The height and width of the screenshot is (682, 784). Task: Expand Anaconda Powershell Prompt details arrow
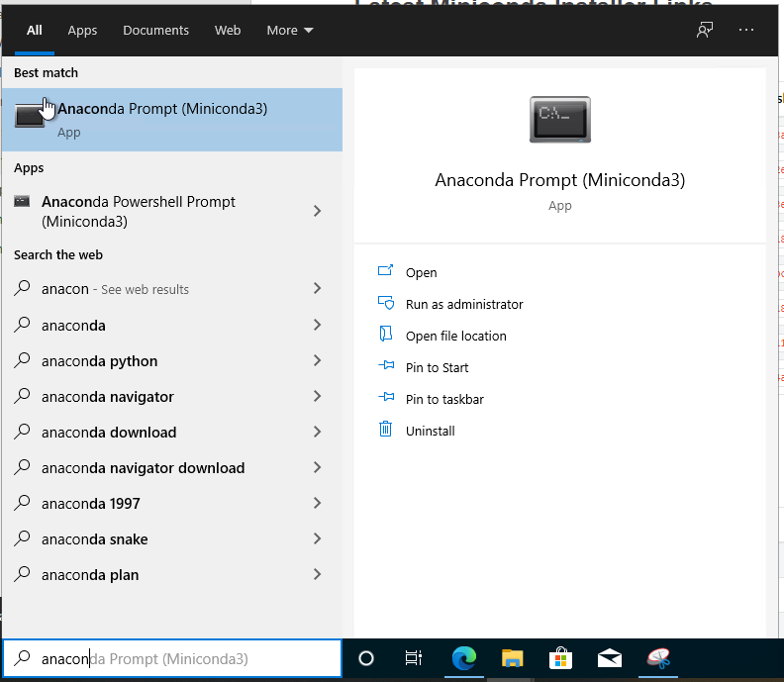pos(317,211)
